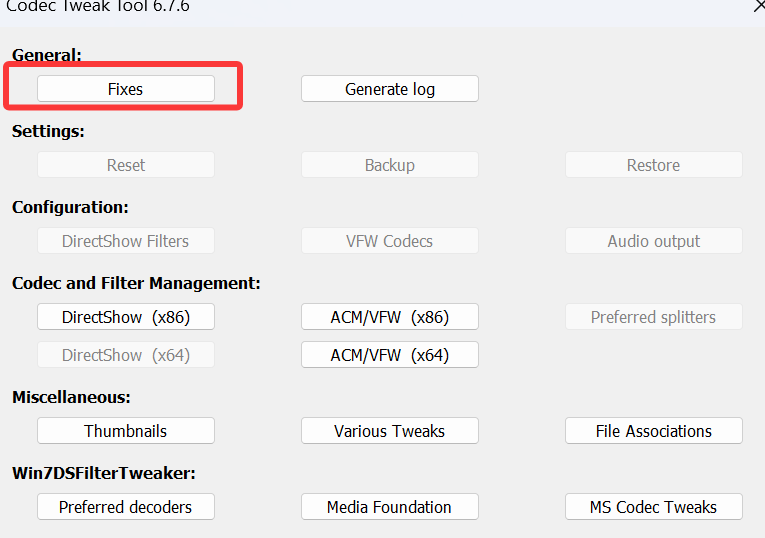This screenshot has width=765, height=538.
Task: Manage ACM/VFW (x86) codecs
Action: click(x=389, y=317)
